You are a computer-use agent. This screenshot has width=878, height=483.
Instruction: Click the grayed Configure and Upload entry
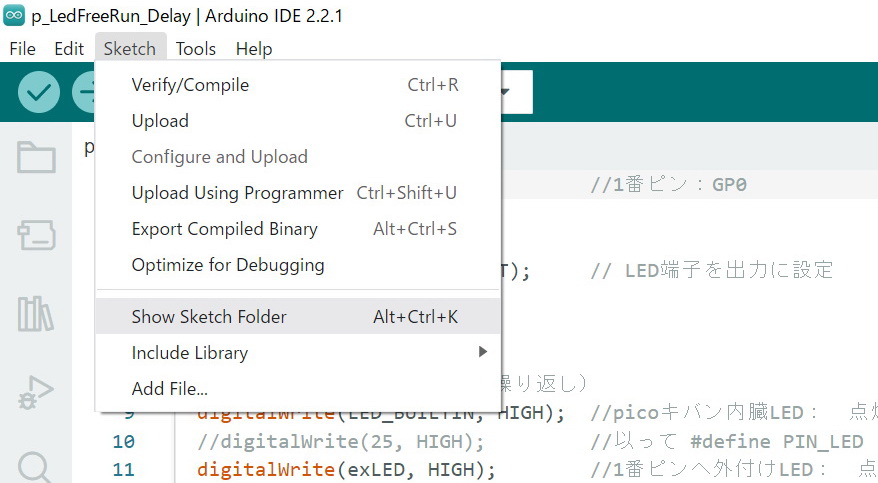tap(298, 157)
